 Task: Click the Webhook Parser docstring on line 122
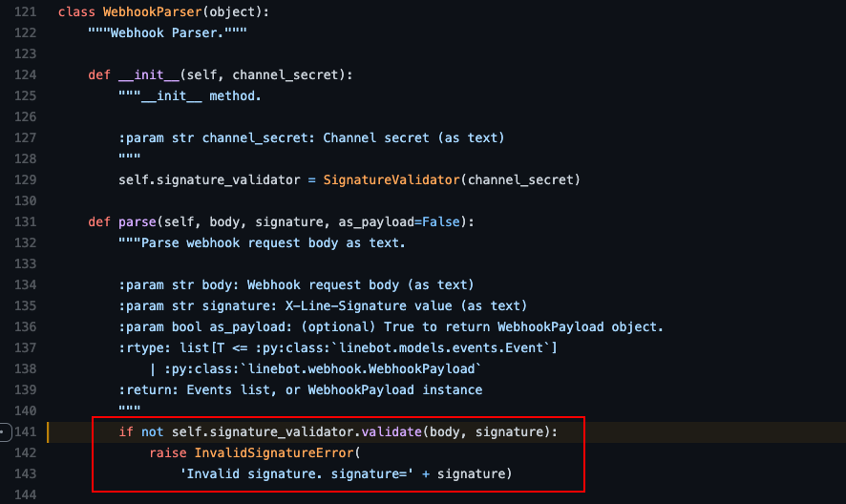tap(167, 32)
